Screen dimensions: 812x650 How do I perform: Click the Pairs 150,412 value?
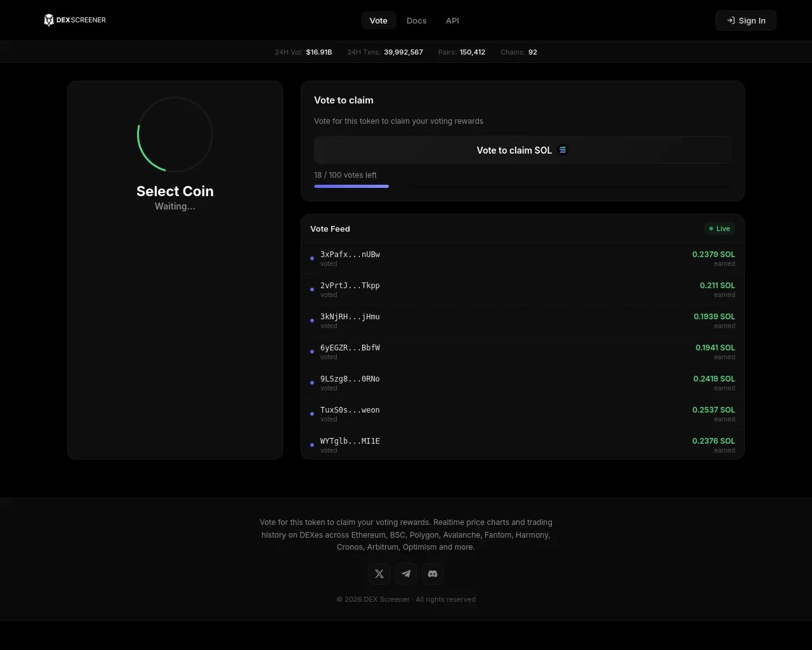click(473, 52)
